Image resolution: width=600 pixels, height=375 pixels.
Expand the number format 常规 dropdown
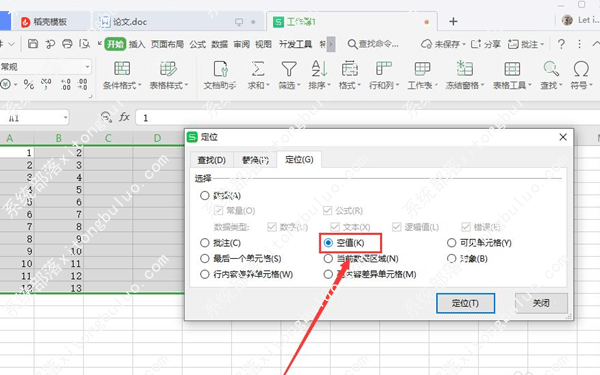(x=87, y=67)
